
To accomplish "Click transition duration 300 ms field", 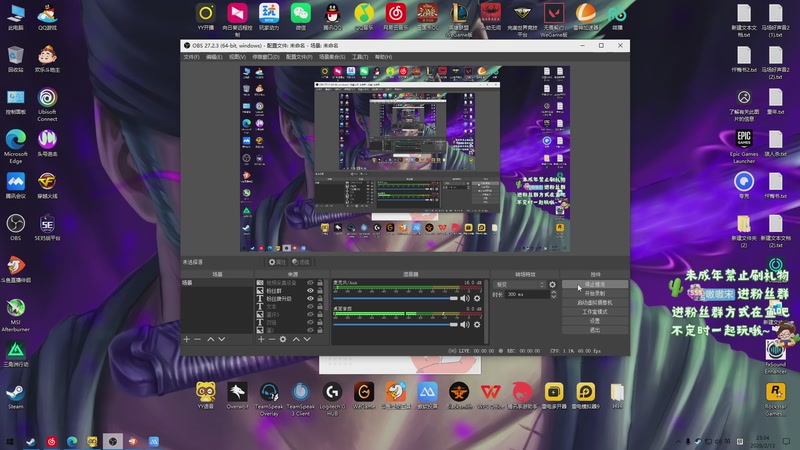I will [x=528, y=295].
